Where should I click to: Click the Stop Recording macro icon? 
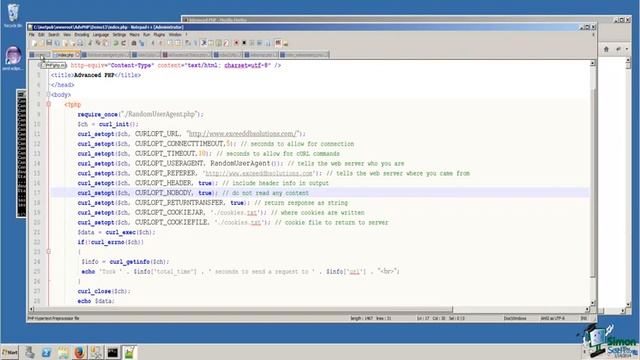[244, 43]
